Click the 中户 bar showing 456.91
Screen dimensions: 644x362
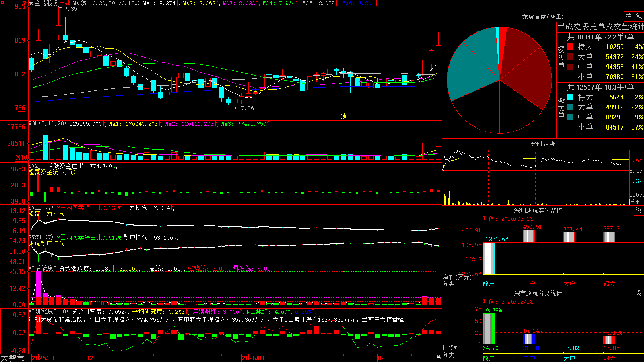[529, 236]
